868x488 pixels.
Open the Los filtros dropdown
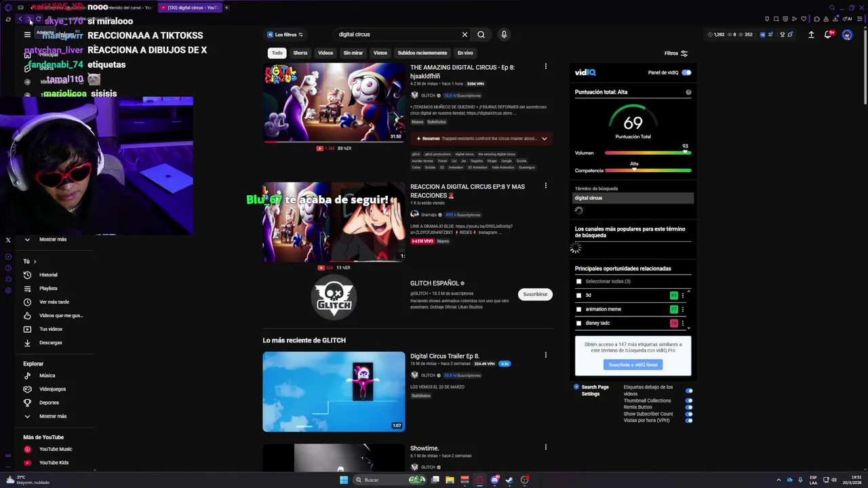tap(285, 35)
